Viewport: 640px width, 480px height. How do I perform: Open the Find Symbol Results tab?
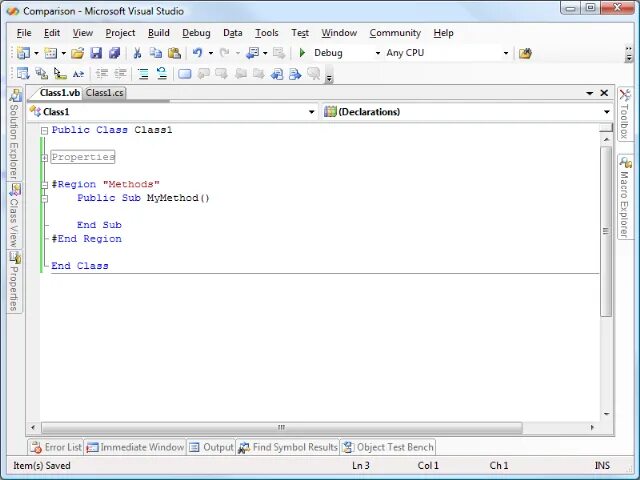(x=288, y=447)
